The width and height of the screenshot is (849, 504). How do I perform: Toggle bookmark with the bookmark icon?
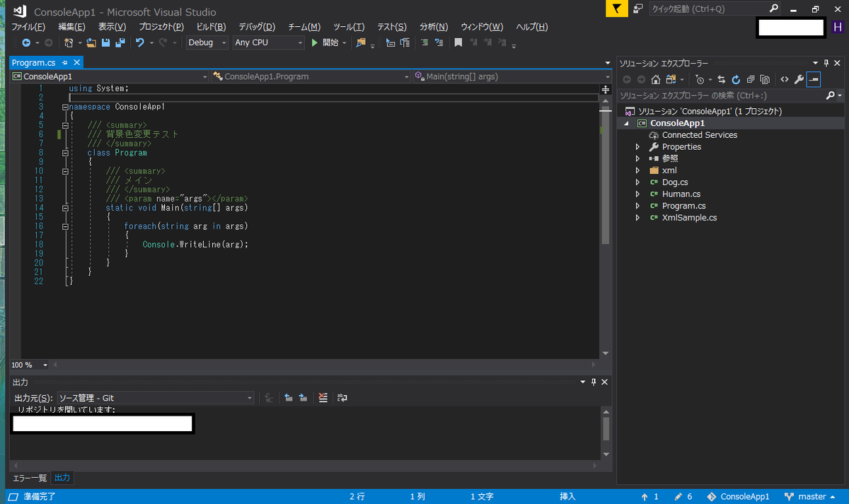(458, 42)
